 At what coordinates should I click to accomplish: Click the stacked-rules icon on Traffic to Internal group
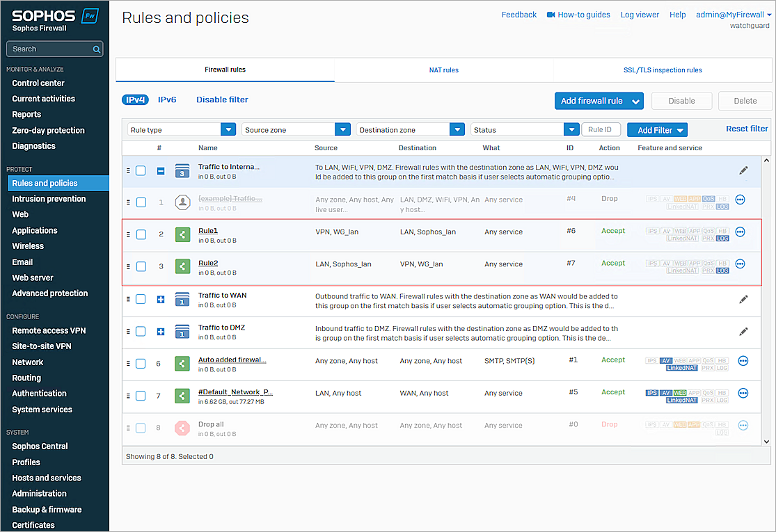point(182,170)
